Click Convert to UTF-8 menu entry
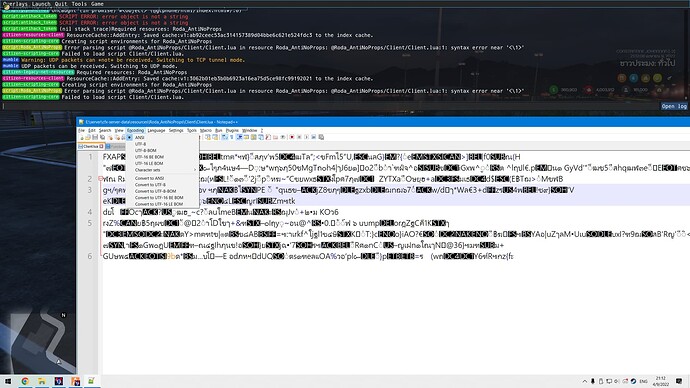 (x=150, y=185)
